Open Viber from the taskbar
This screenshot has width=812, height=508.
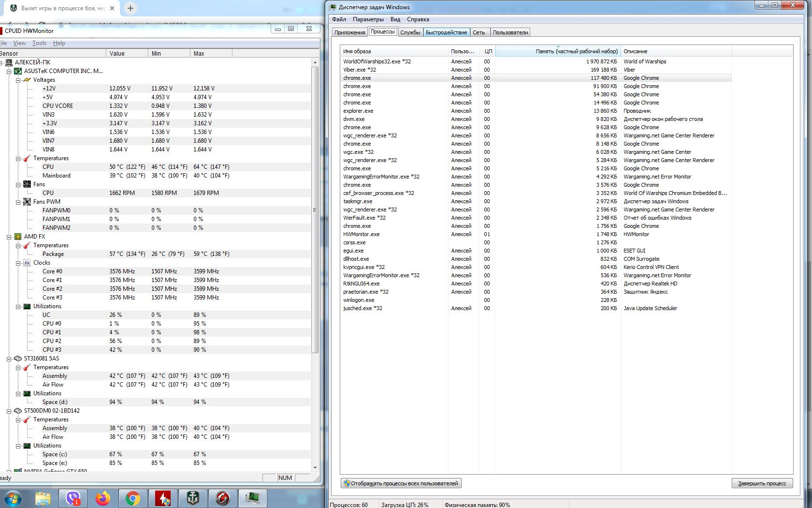73,498
